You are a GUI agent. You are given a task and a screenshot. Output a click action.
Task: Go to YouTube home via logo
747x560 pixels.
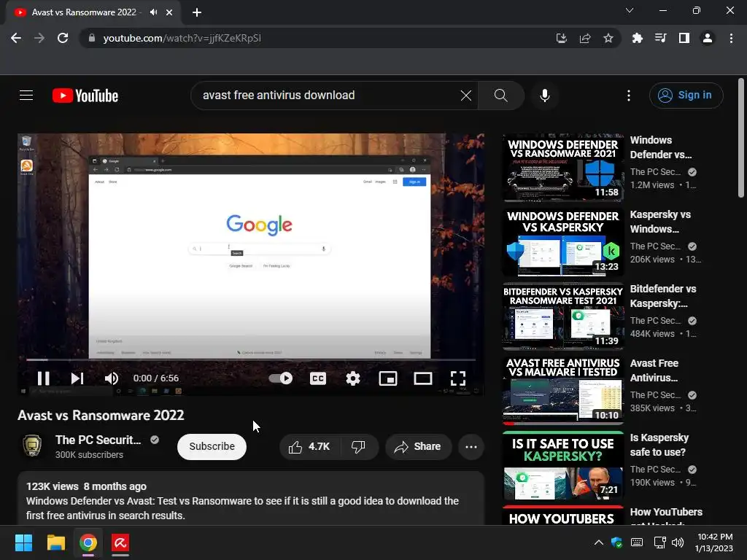[x=85, y=96]
